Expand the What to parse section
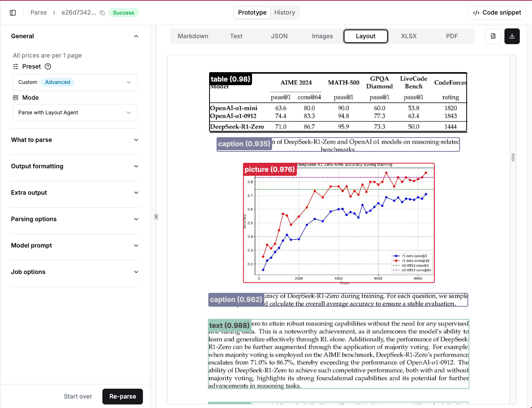The image size is (532, 408). coord(75,140)
